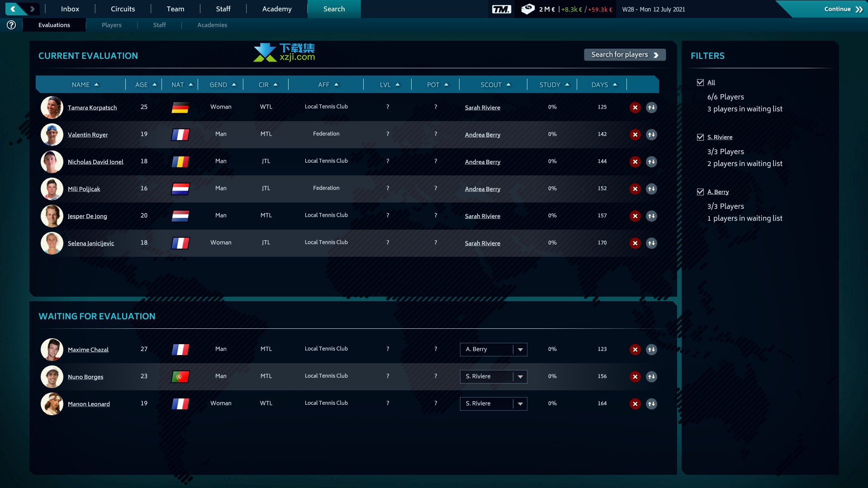Click Jesper De Jong portrait thumbnail
This screenshot has width=868, height=488.
52,216
